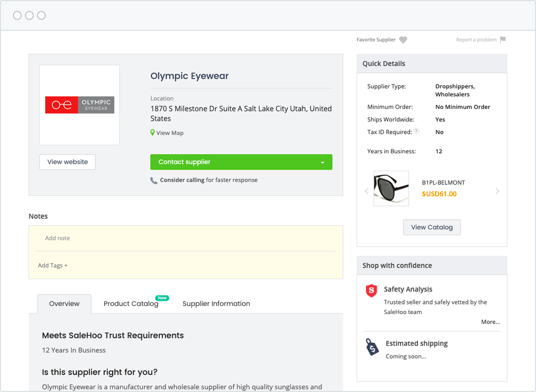Click the Olympic Eyewear logo image
536x392 pixels.
coord(80,105)
